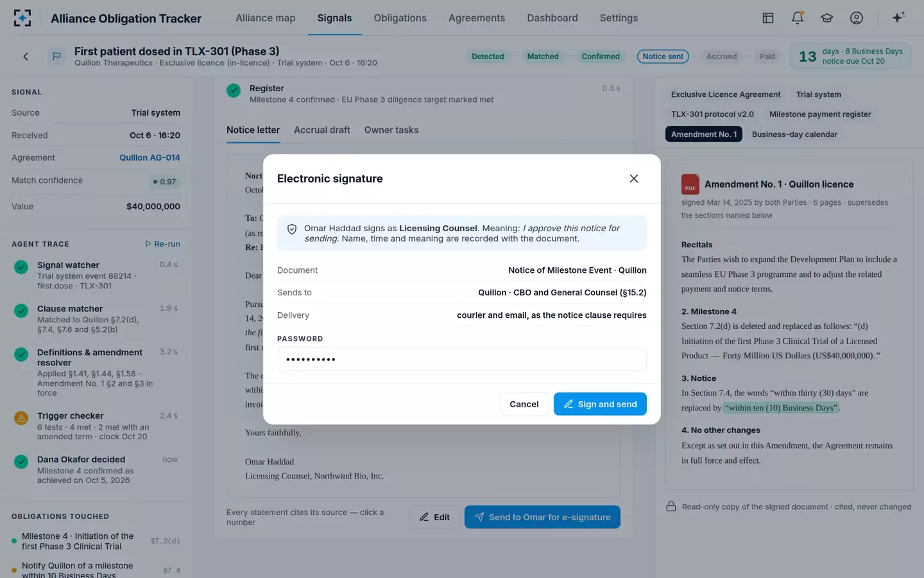Select the Amendment No. 1 chip
The height and width of the screenshot is (578, 924).
[x=704, y=134]
